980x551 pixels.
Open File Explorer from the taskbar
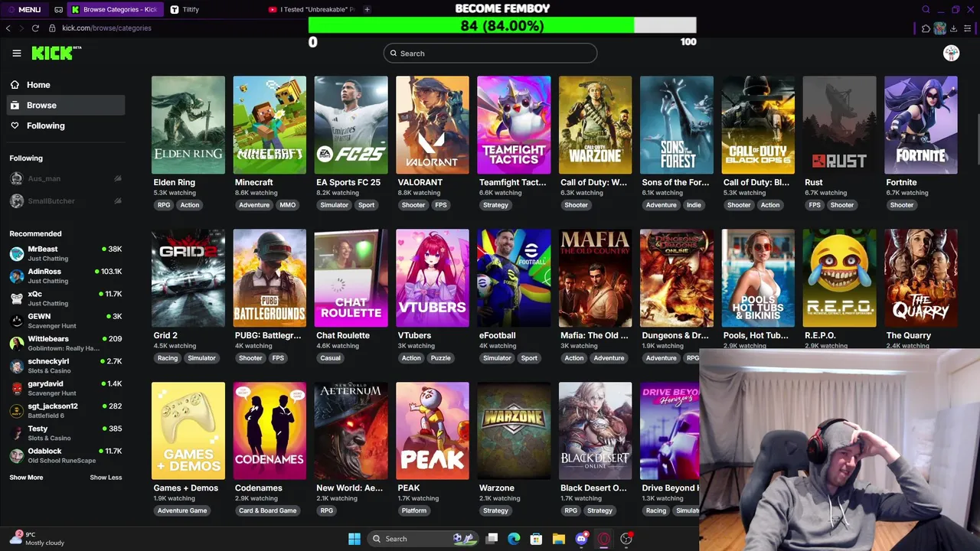point(559,539)
